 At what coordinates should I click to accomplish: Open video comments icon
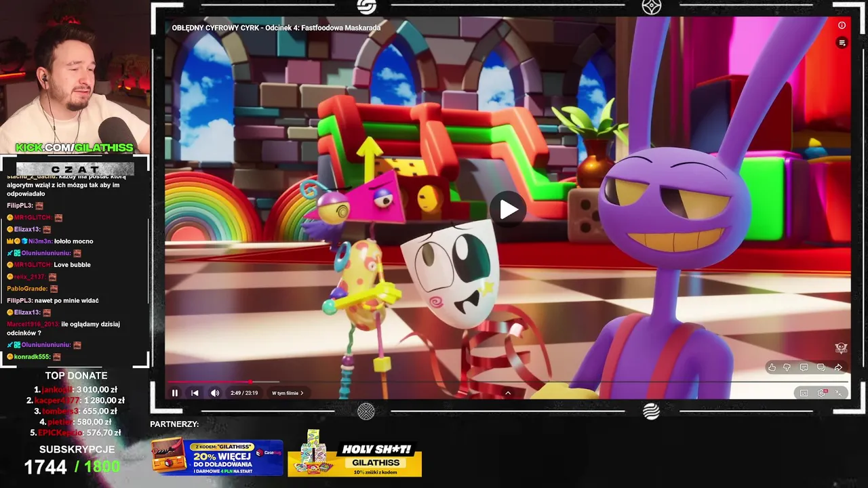(804, 368)
